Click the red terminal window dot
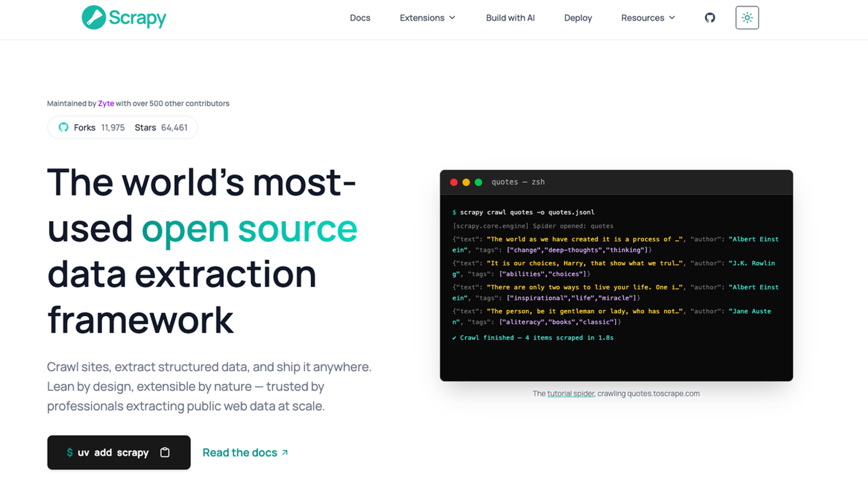 coord(454,182)
